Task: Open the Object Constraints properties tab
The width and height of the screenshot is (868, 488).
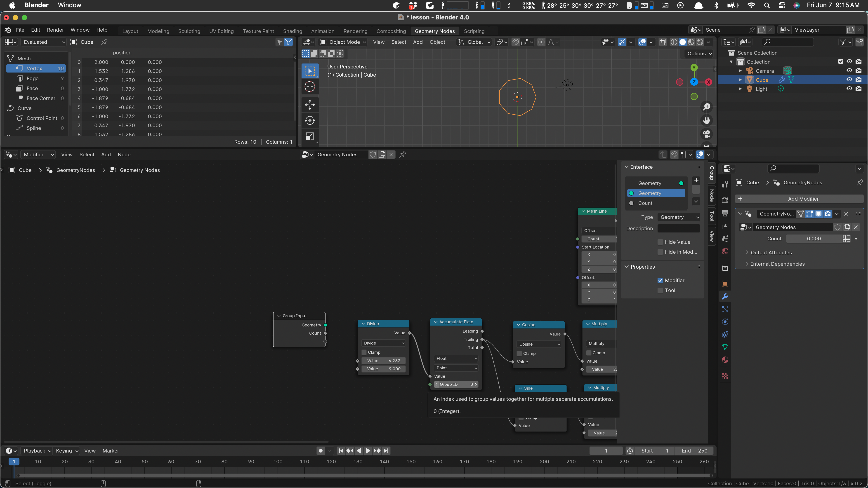Action: 725,334
